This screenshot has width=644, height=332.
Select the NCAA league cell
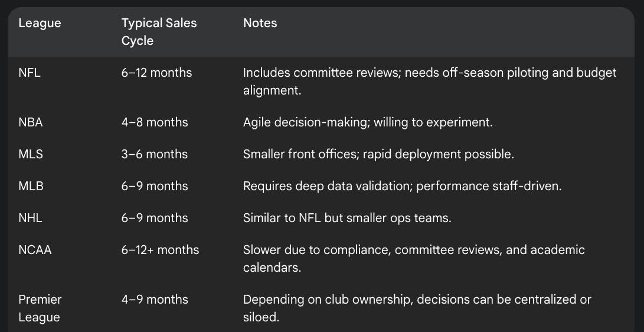tap(35, 250)
